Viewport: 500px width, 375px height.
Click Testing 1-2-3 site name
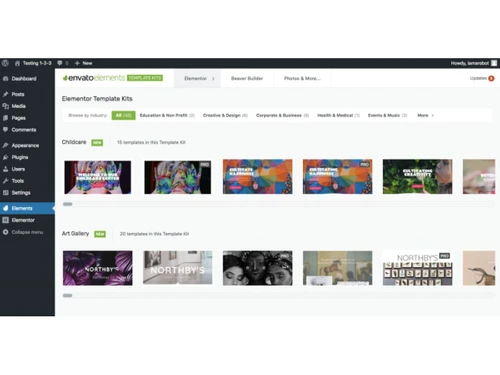37,63
